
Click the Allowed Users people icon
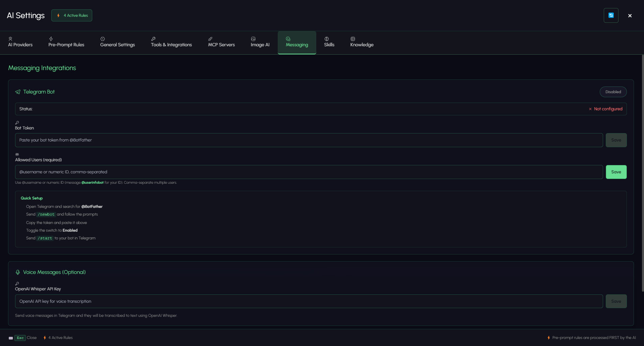[17, 155]
